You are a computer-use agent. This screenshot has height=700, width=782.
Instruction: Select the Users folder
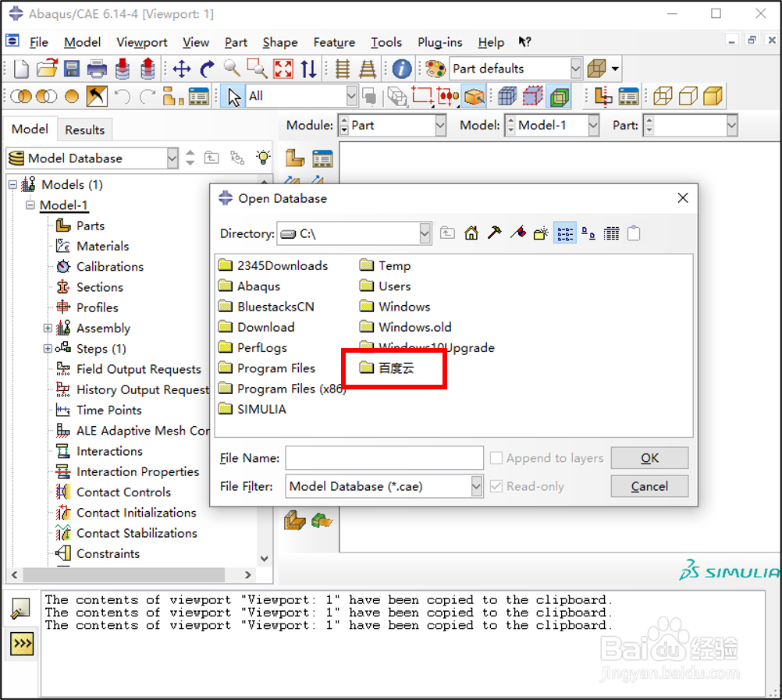coord(385,286)
